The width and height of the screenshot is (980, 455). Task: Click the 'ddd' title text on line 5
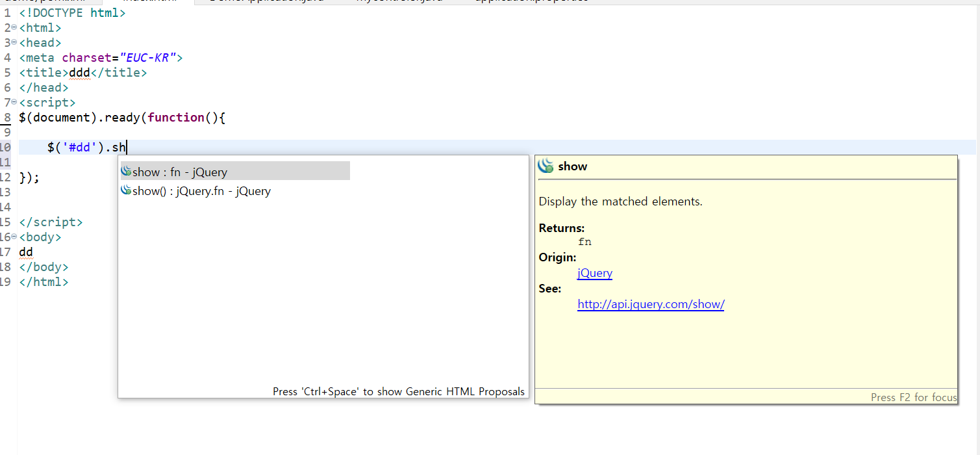(79, 72)
